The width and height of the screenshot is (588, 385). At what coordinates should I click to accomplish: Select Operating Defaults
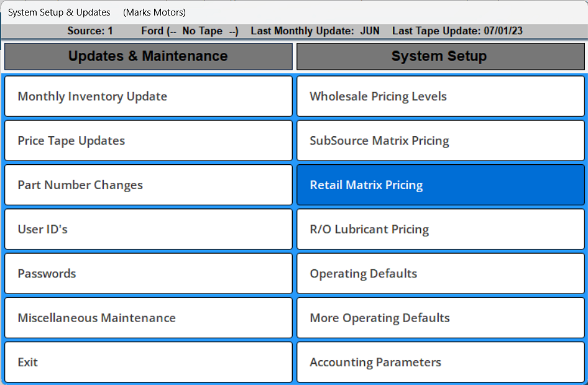440,273
